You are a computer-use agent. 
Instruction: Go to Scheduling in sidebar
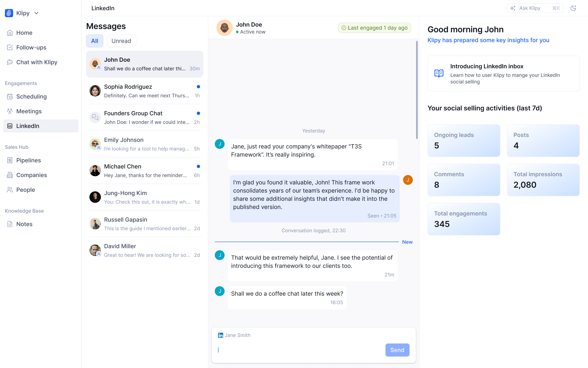click(41, 97)
